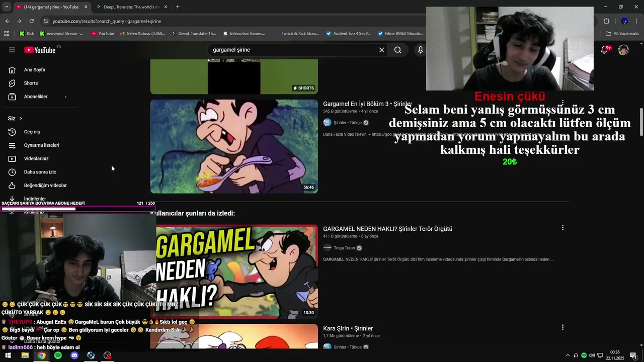
Task: Open File Explorer from taskbar
Action: (25, 355)
